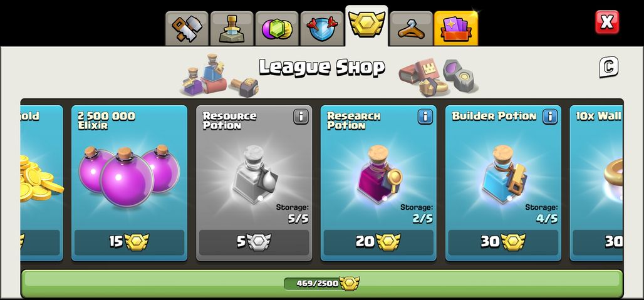Show info for Builder Potion
This screenshot has height=300, width=644.
coord(550,117)
